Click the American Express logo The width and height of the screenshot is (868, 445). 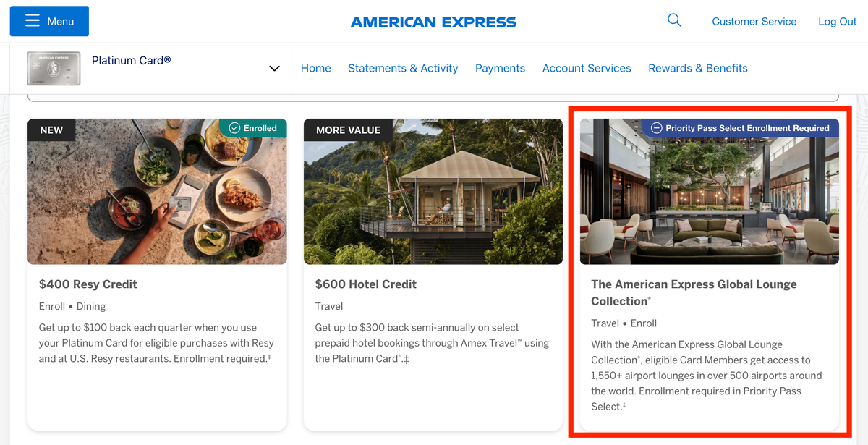[x=433, y=22]
